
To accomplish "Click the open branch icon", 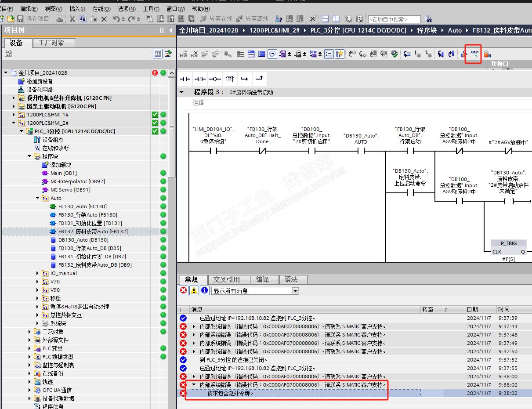I will [x=244, y=79].
